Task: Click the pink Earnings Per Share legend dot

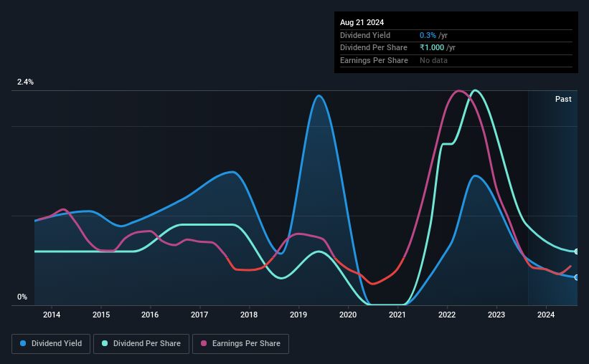Action: (x=204, y=343)
